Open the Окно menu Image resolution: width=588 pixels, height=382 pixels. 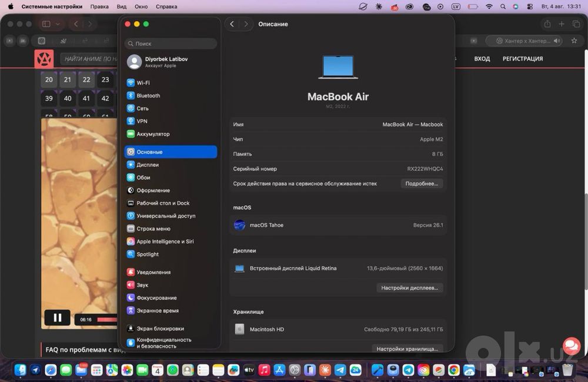coord(141,6)
